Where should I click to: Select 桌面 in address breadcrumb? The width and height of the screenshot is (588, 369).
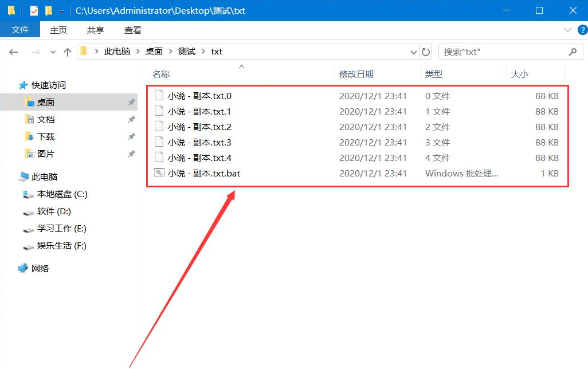154,52
